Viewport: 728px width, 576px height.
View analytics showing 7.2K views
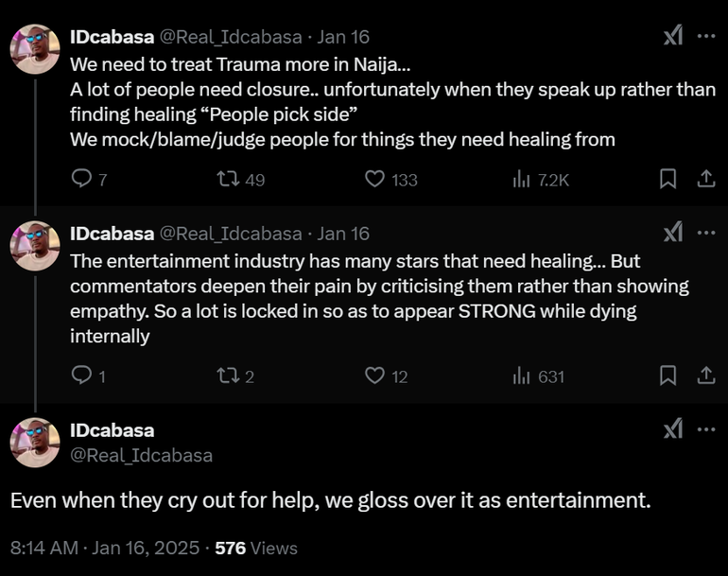521,179
